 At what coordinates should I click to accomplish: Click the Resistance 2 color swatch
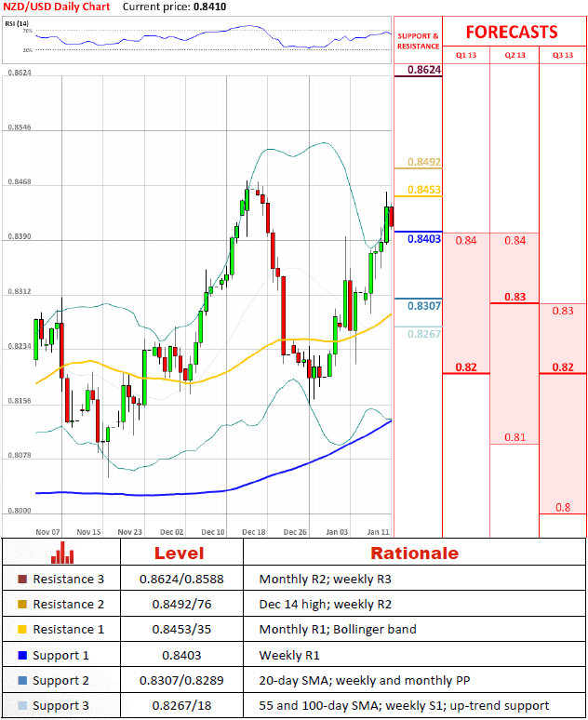[x=22, y=604]
